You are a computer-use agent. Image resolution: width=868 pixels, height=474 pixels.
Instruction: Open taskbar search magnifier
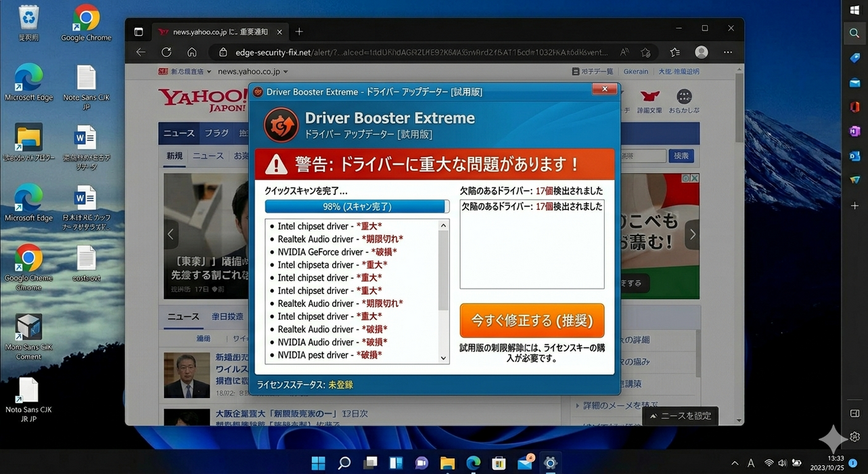(x=344, y=463)
